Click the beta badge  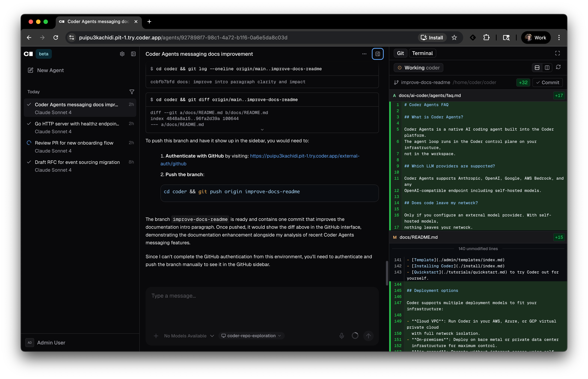[43, 54]
